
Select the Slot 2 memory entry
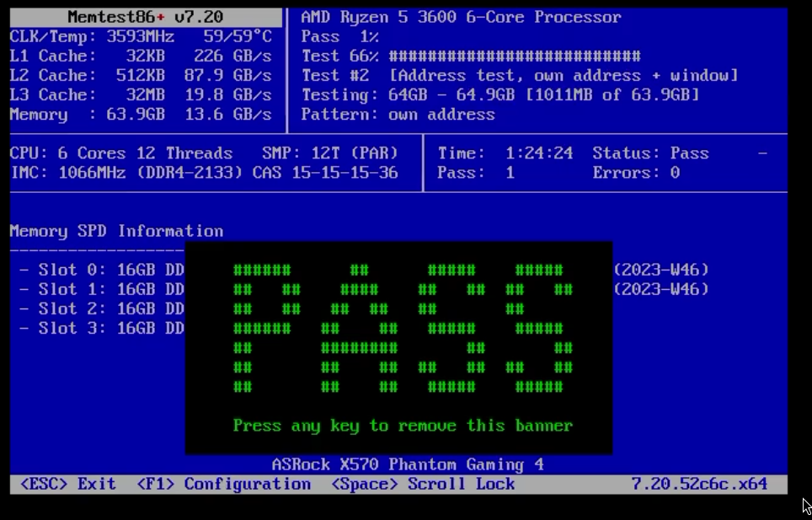[101, 308]
